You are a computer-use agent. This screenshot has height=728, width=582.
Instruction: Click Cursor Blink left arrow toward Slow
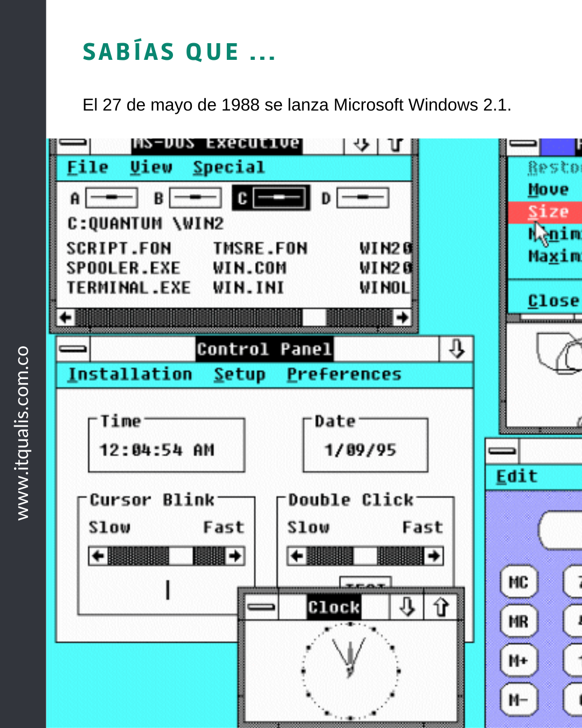coord(99,555)
